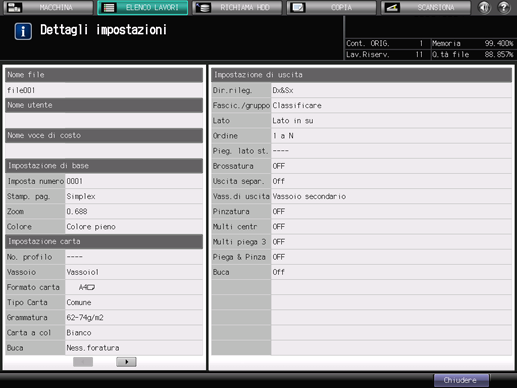Click the Memoria 99.400% status
The height and width of the screenshot is (388, 517).
coord(473,43)
